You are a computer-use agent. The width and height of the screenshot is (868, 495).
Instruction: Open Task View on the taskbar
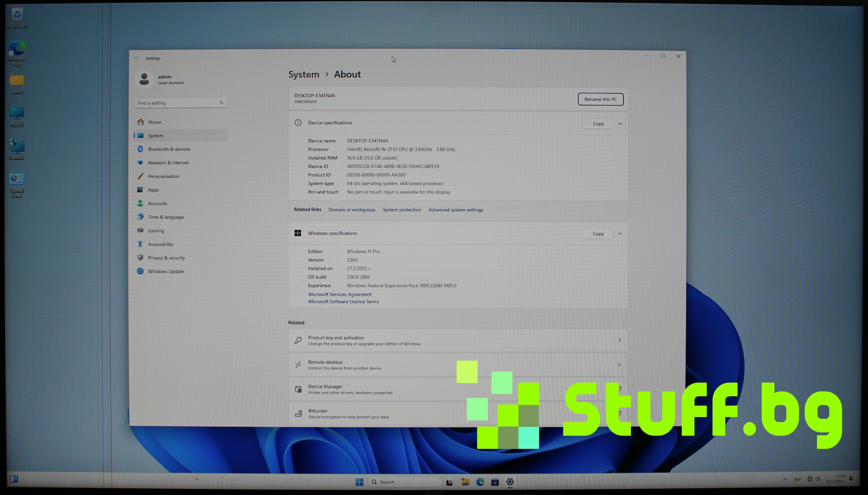click(450, 482)
